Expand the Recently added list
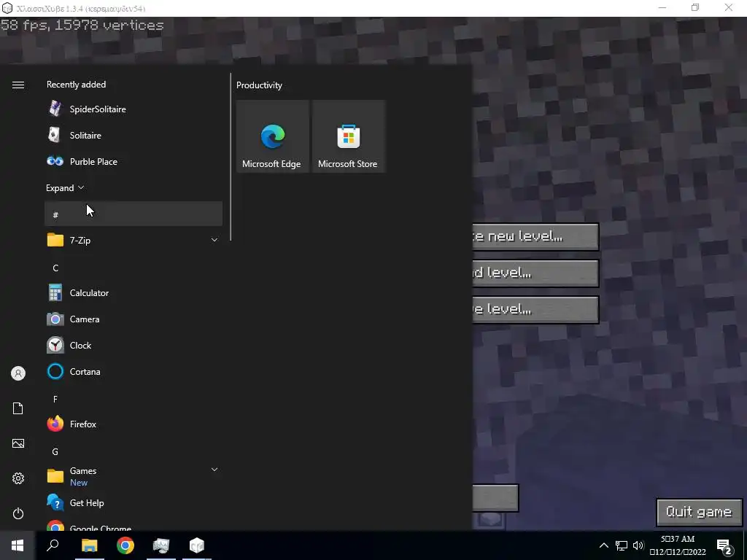This screenshot has width=747, height=560. point(65,187)
